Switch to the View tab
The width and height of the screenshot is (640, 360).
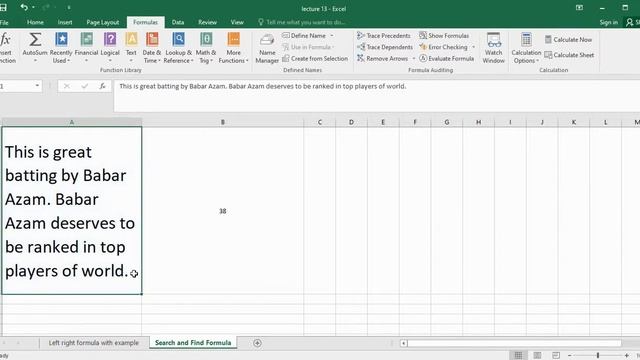(x=237, y=22)
